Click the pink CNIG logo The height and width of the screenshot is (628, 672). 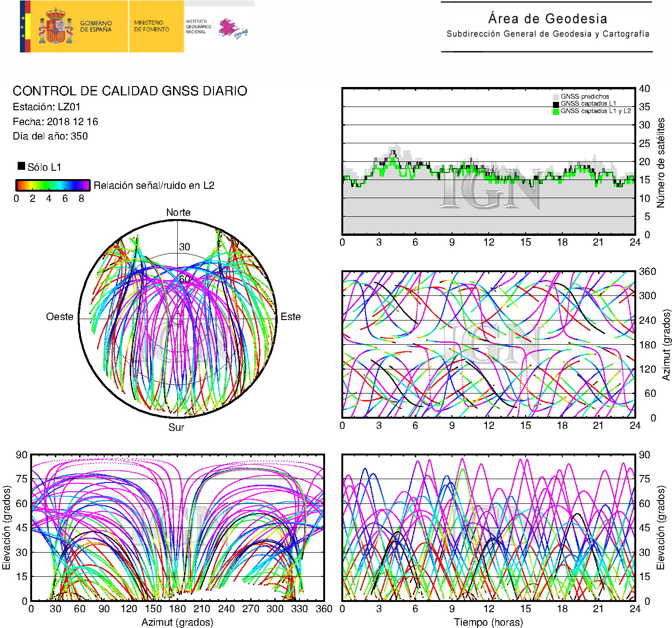pos(233,29)
